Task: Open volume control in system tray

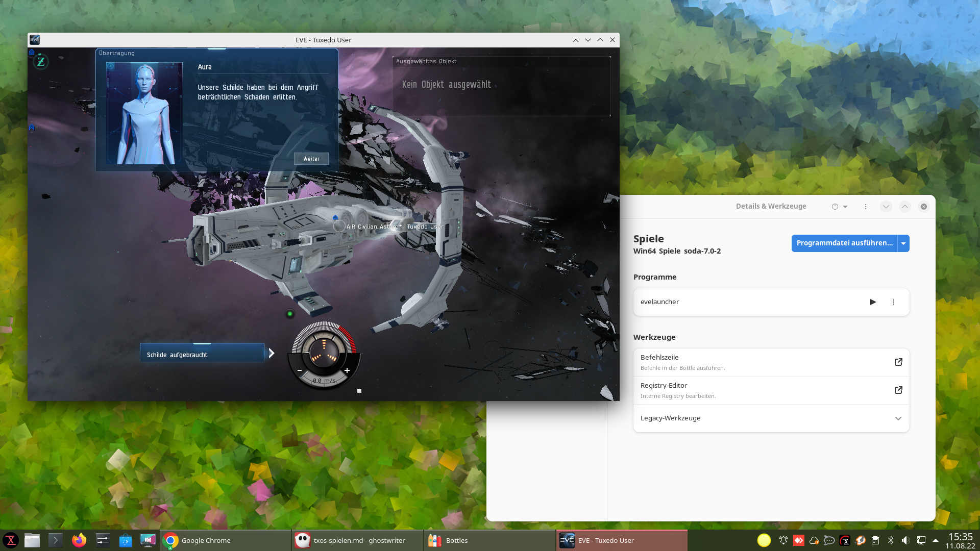Action: 905,540
